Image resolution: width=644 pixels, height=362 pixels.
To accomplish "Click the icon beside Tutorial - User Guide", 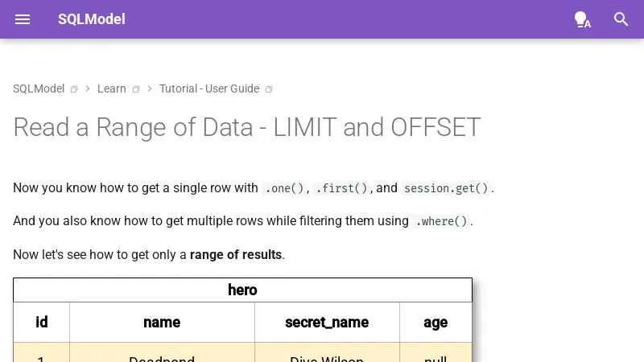I will 269,89.
